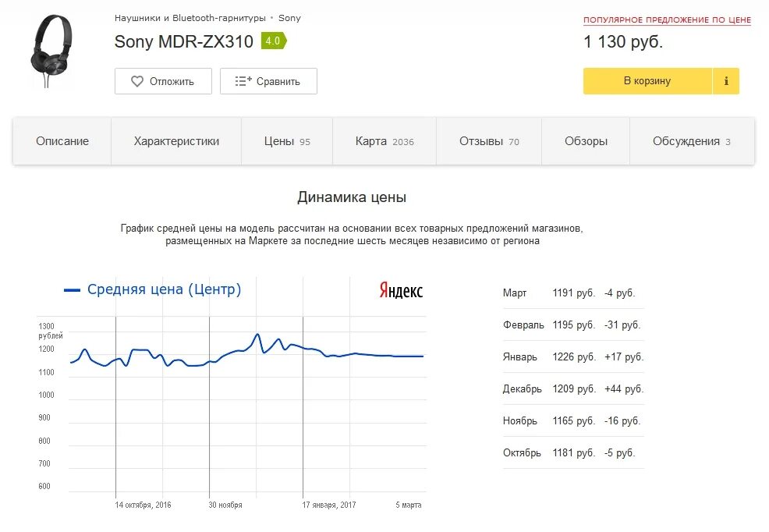Click the green 4.0 rating badge
769x532 pixels.
click(271, 41)
